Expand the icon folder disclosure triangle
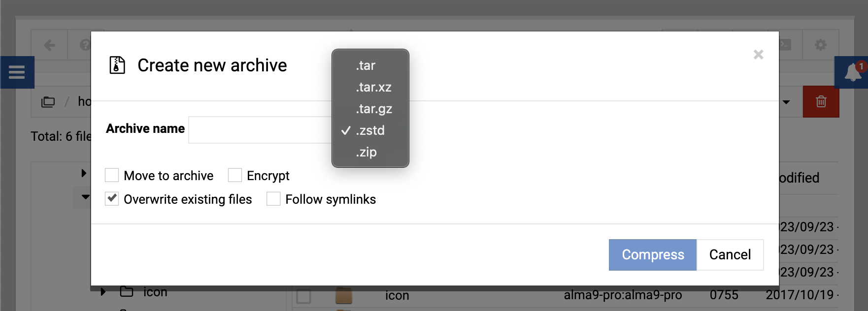 point(103,292)
